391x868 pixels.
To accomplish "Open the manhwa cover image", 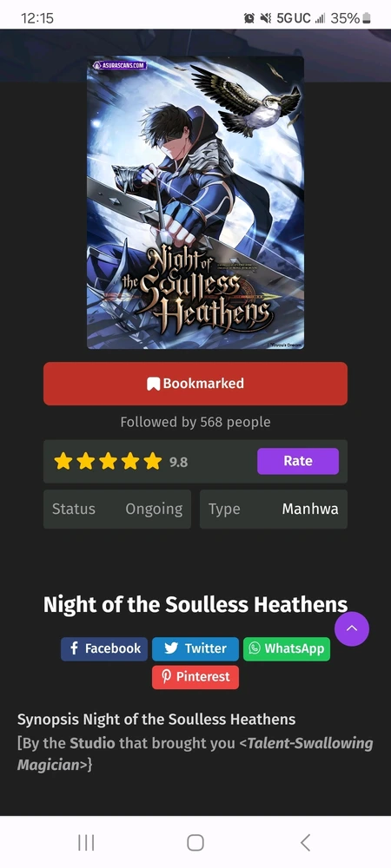I will (x=195, y=202).
